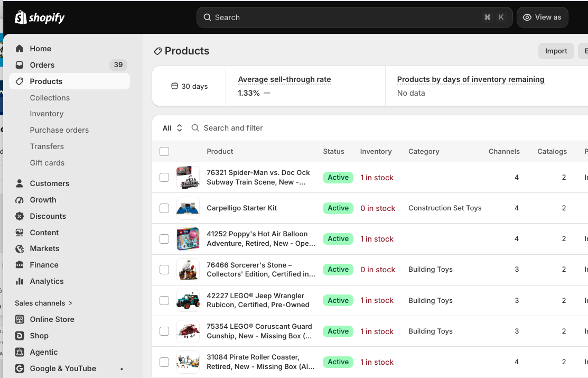Screen dimensions: 588x378
Task: Click the Category column header
Action: point(424,151)
